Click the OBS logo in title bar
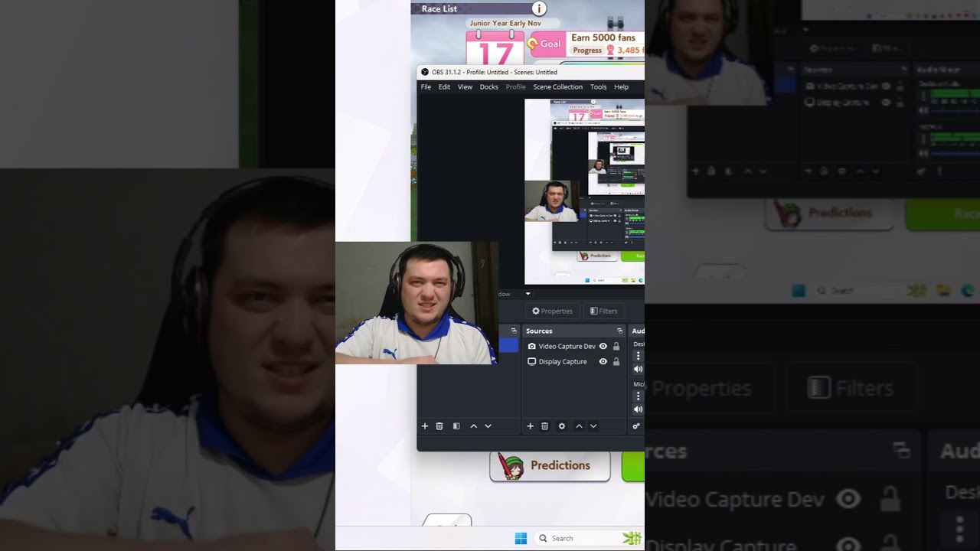The image size is (980, 551). click(425, 72)
